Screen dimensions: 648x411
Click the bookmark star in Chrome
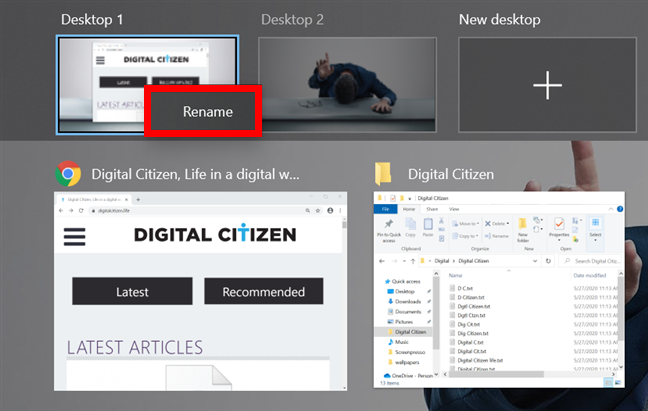pyautogui.click(x=318, y=211)
